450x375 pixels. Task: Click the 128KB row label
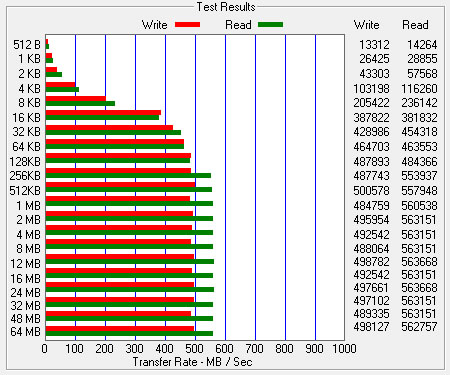25,162
